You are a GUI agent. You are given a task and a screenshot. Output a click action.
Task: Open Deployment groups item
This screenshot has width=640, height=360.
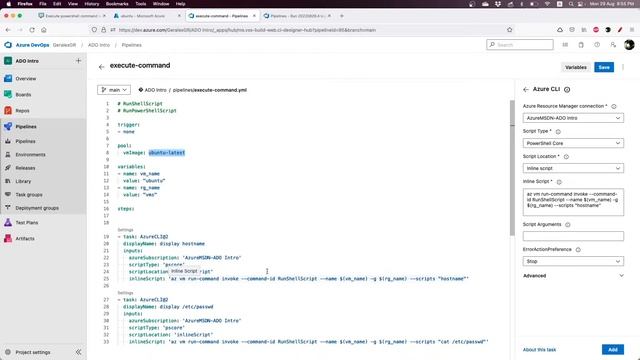(37, 208)
